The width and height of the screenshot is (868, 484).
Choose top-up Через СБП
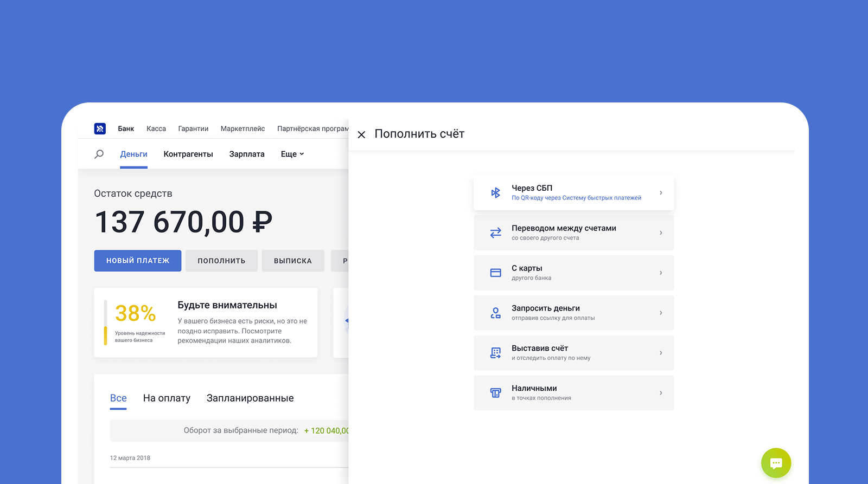point(574,193)
